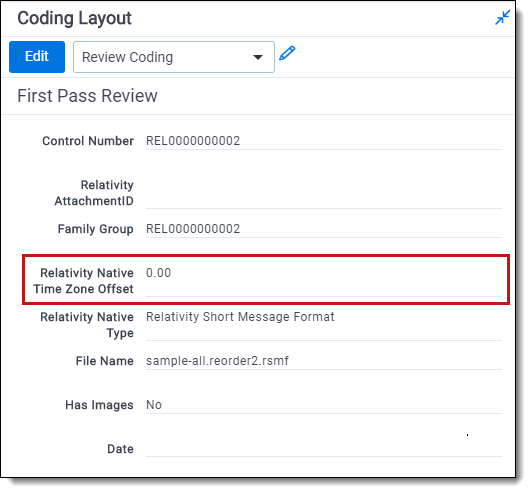Click the pencil icon beside the layout dropdown
531x493 pixels.
point(287,53)
